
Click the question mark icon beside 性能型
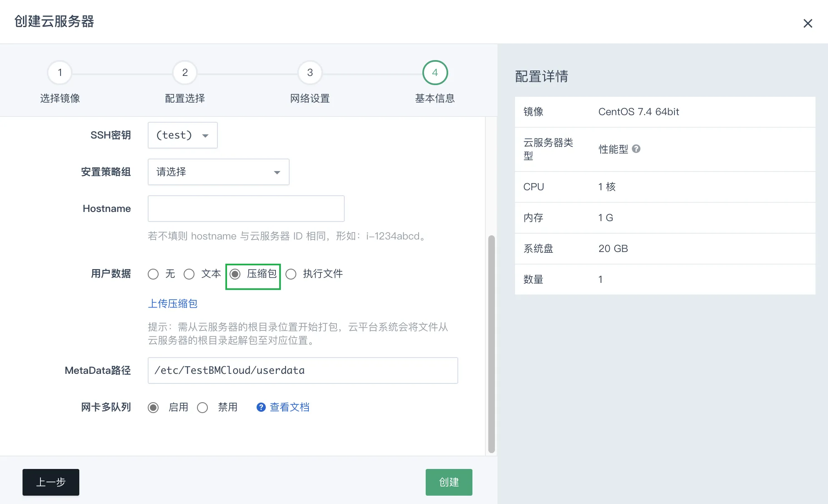[636, 149]
